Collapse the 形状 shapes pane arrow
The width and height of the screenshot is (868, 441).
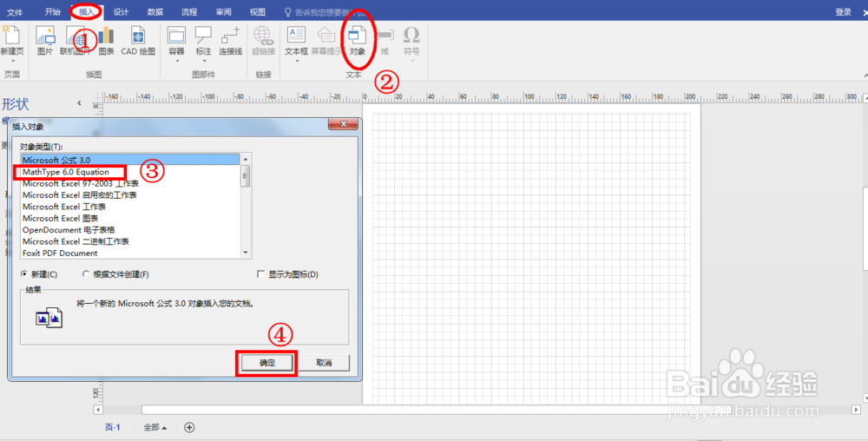(x=79, y=103)
